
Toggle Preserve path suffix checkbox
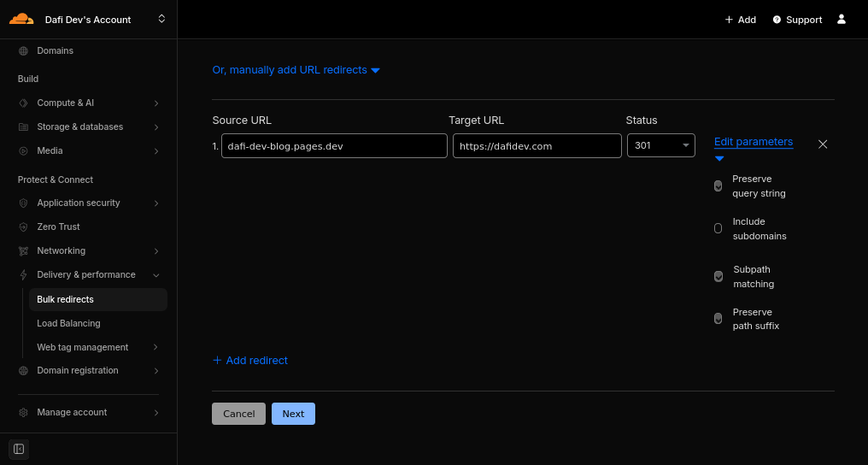718,318
